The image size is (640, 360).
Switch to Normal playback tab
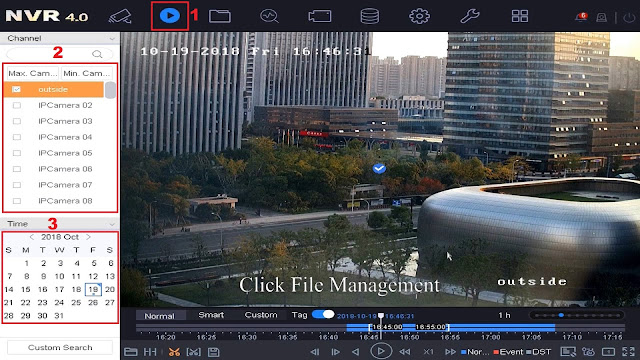point(160,316)
